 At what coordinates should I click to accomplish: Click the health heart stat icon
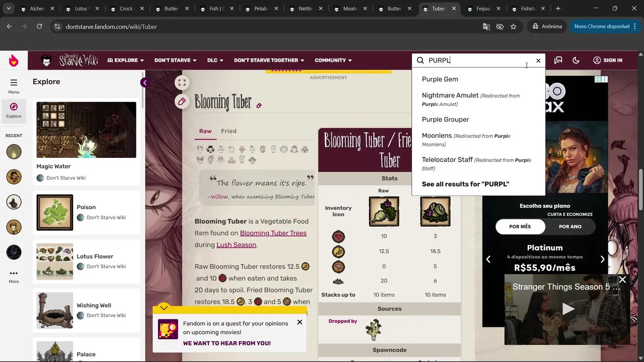(338, 236)
